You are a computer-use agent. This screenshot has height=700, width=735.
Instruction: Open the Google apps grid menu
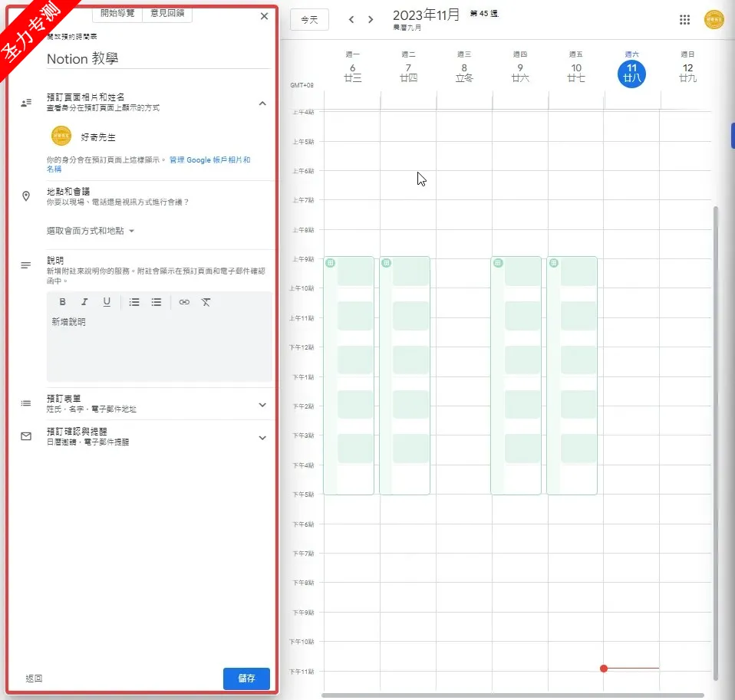click(x=684, y=19)
